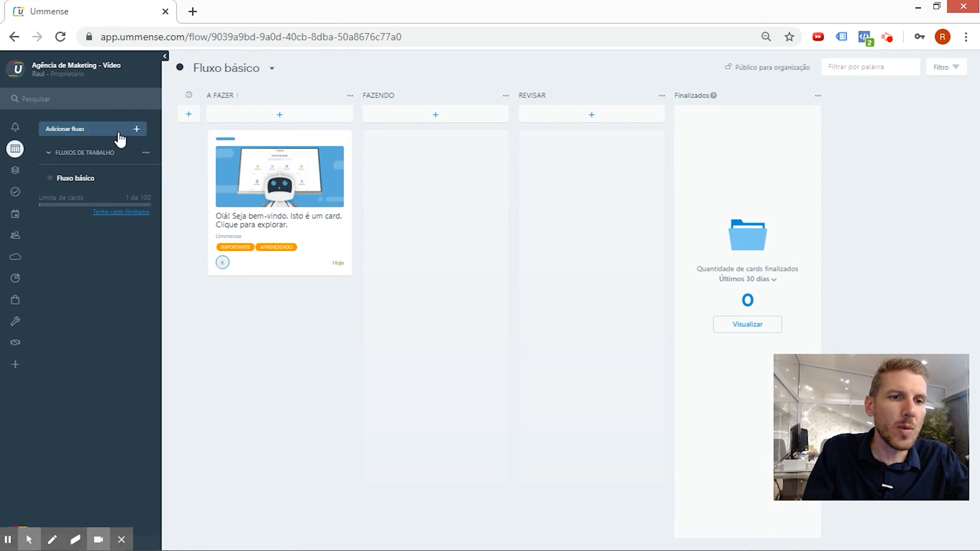The image size is (980, 551).
Task: Select the people/team icon in sidebar
Action: click(15, 235)
